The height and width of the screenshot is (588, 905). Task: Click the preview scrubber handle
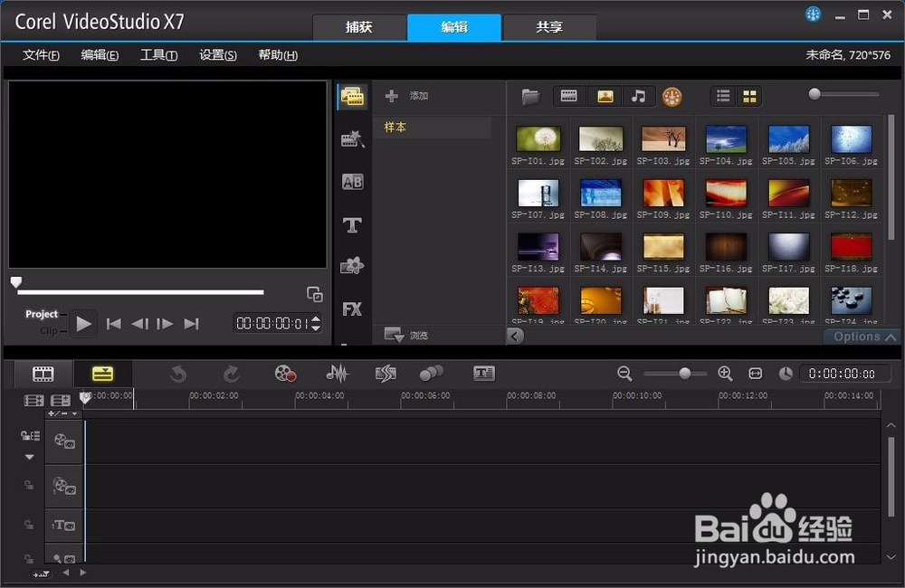16,282
